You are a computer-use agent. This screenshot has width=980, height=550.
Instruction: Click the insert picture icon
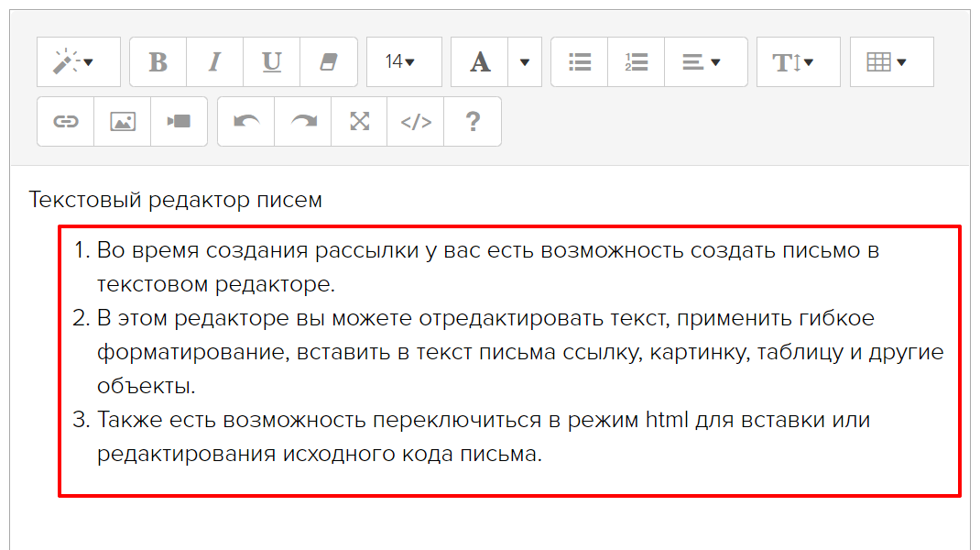(x=123, y=121)
